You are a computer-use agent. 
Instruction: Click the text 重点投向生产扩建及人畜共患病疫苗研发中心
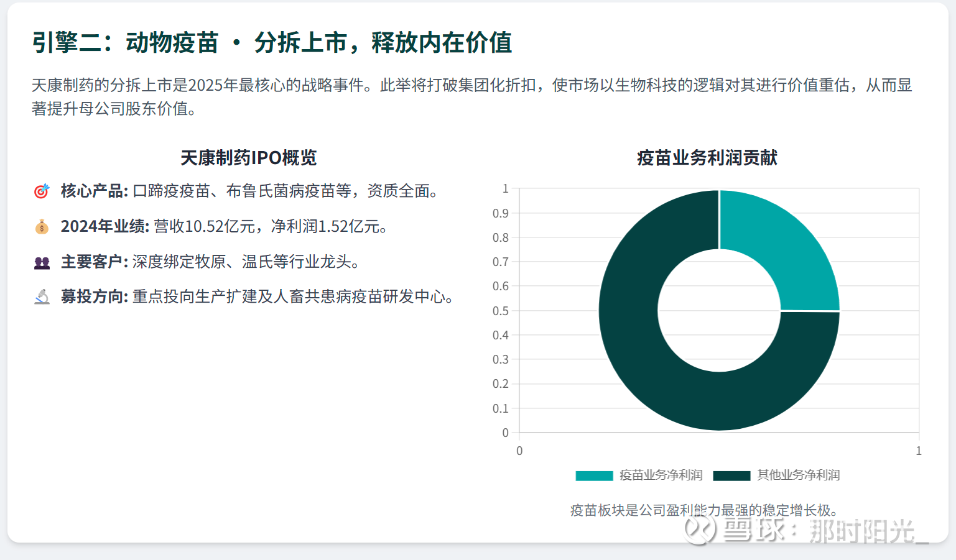(289, 297)
